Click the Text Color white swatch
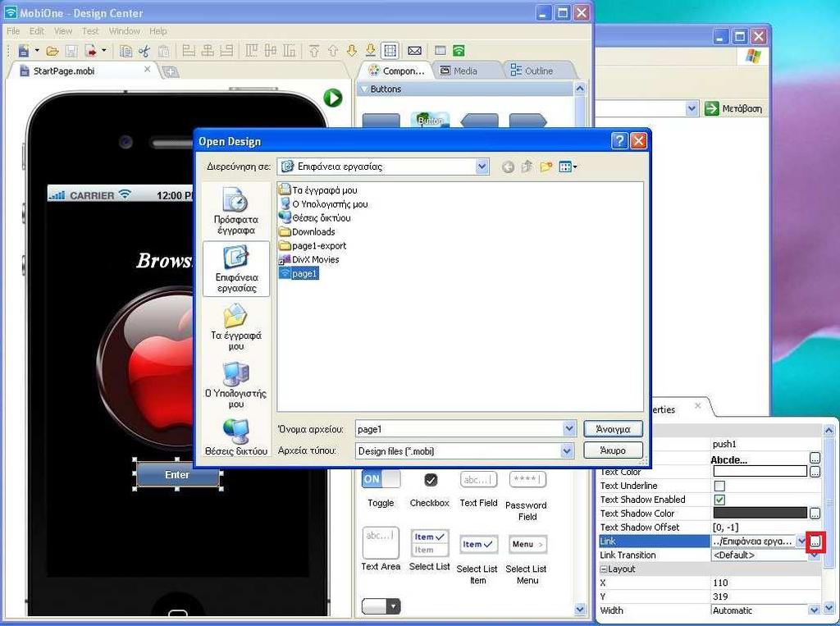This screenshot has height=626, width=840. point(760,472)
